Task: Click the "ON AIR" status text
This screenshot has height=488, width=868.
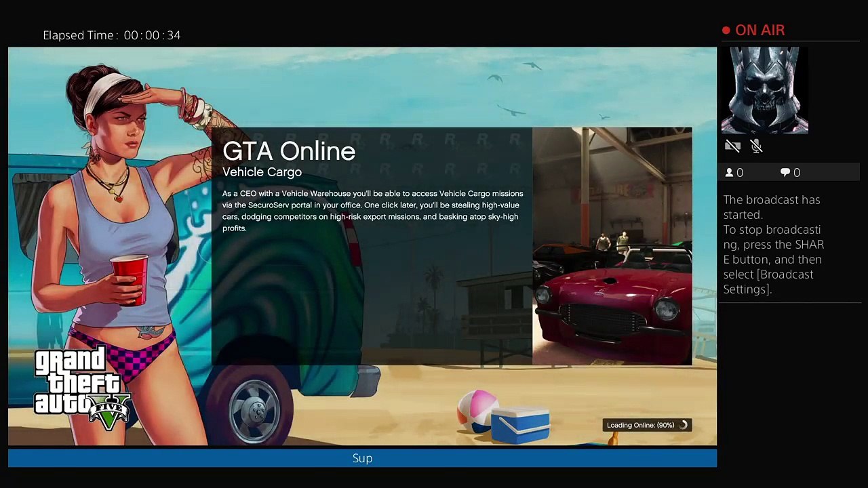Action: tap(759, 30)
